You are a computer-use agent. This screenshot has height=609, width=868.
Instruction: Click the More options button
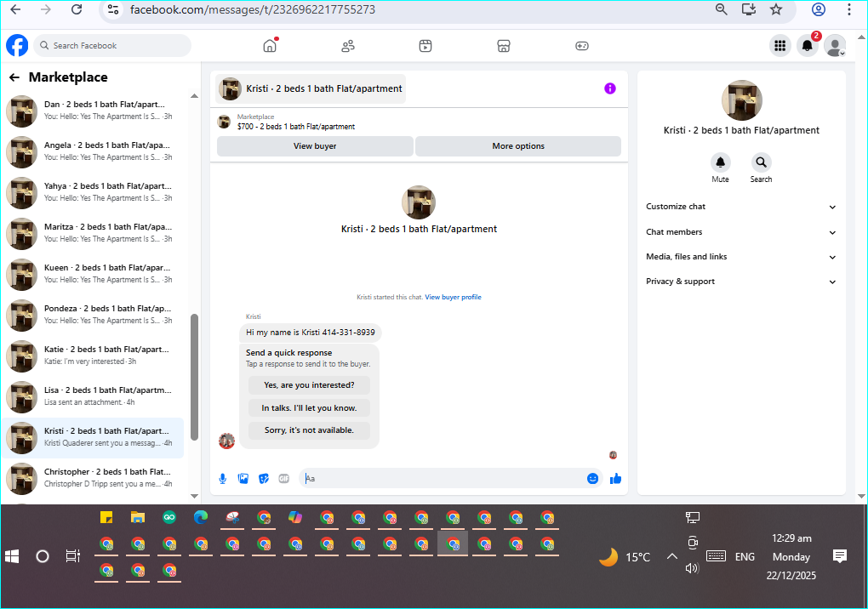[518, 146]
